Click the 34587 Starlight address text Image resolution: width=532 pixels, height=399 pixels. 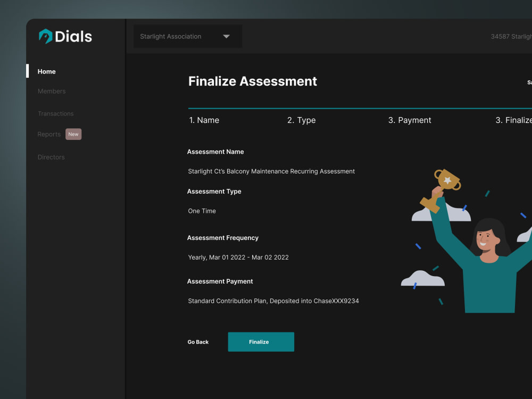[x=511, y=36]
